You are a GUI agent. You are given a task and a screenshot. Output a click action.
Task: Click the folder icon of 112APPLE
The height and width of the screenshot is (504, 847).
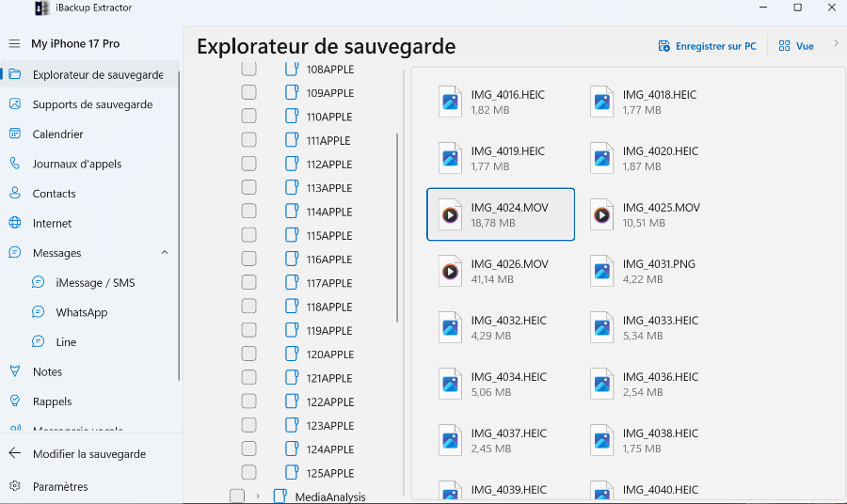point(292,164)
